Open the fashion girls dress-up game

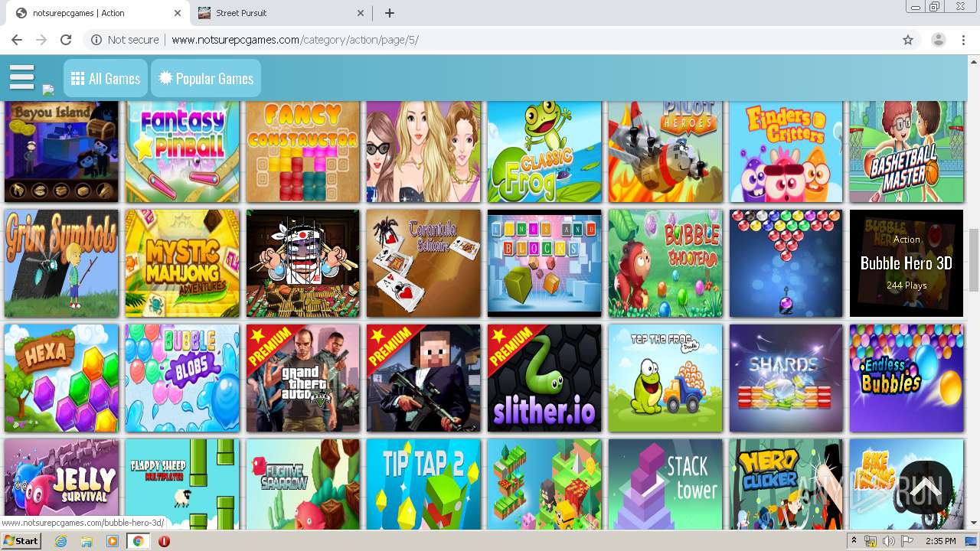point(423,152)
